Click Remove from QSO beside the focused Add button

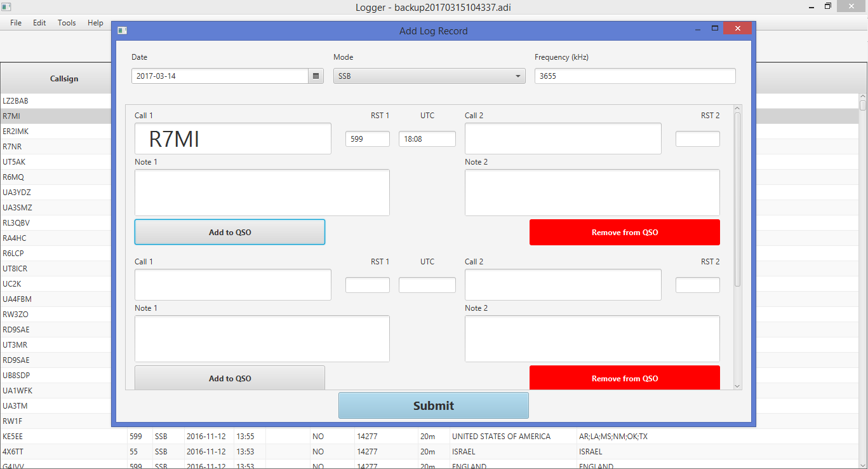pyautogui.click(x=625, y=232)
